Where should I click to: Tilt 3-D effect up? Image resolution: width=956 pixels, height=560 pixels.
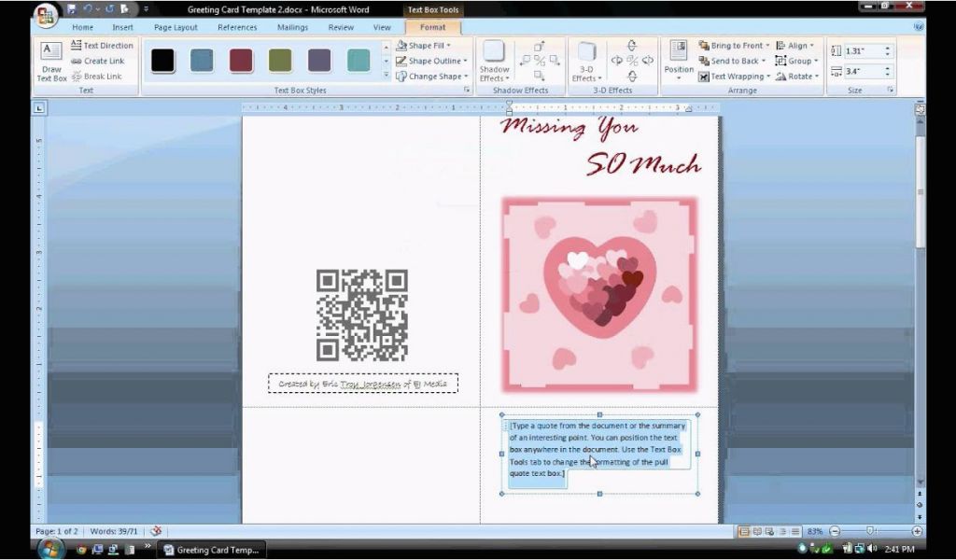coord(632,46)
